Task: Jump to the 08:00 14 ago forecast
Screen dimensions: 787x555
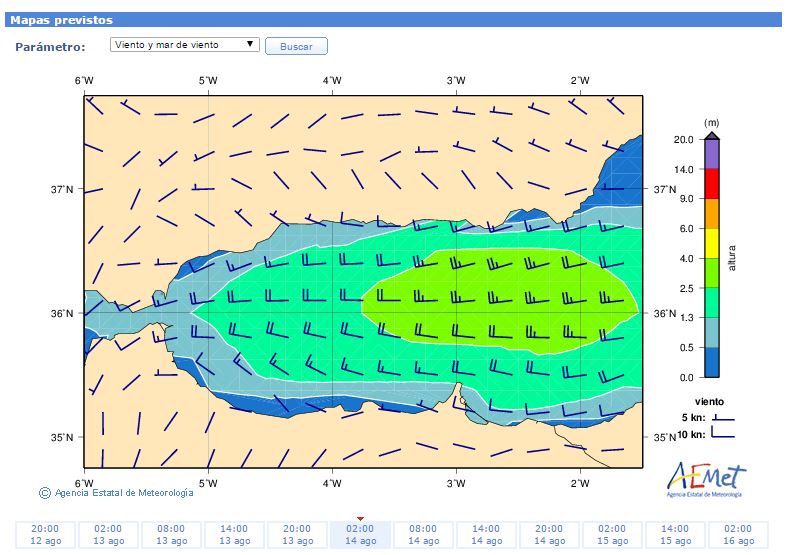Action: (x=423, y=535)
